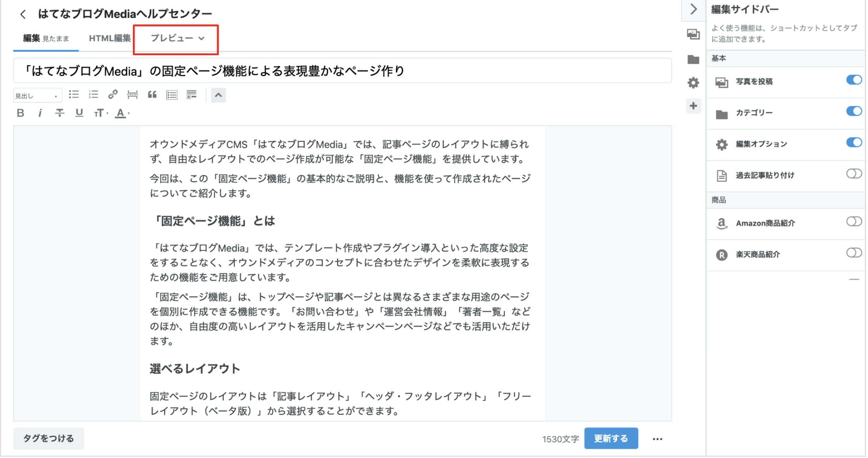Expand the プレビュー dropdown tab
The width and height of the screenshot is (868, 458).
[x=177, y=38]
